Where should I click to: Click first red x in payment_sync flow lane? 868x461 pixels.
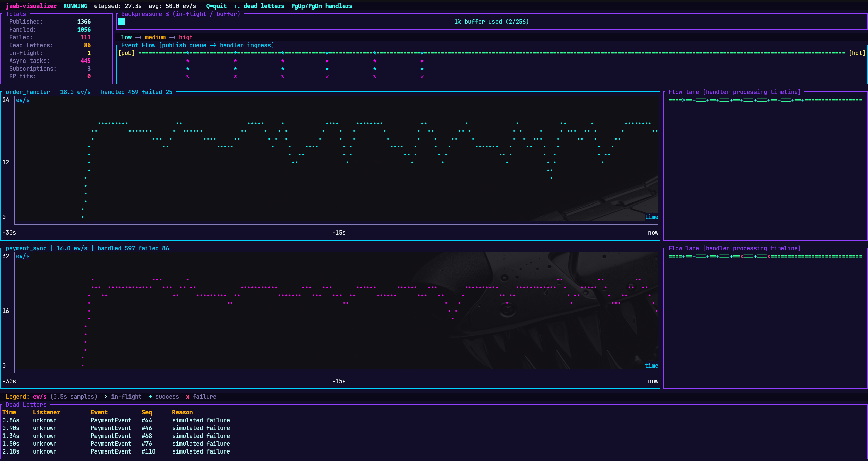(742, 256)
